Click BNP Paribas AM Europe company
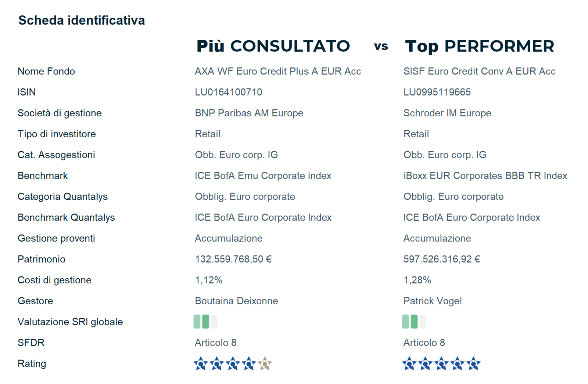The image size is (588, 384). 249,113
